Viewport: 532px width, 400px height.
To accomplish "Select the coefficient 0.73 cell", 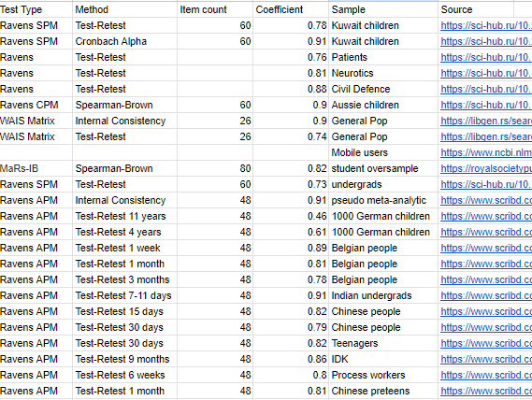I will pos(291,184).
